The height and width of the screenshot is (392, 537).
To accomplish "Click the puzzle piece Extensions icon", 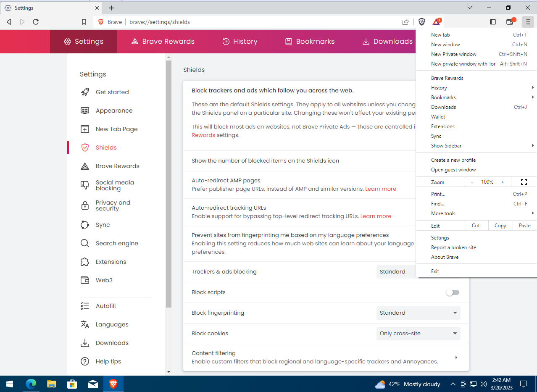I will (x=85, y=262).
